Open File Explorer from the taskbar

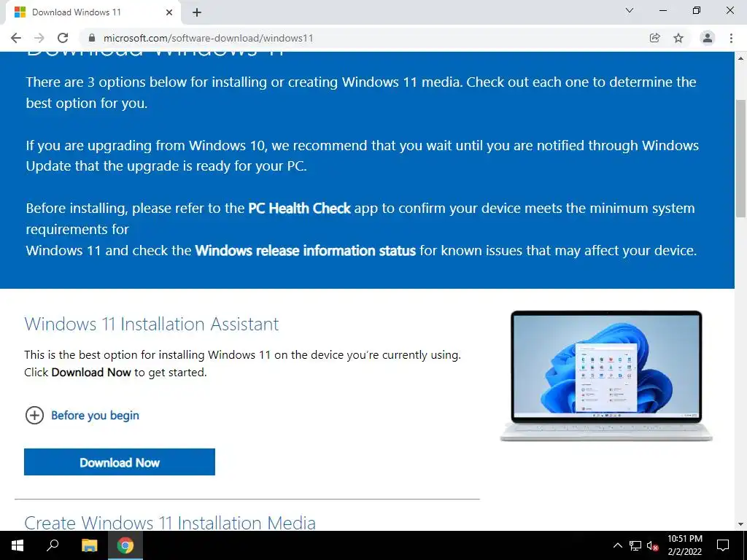[x=89, y=545]
